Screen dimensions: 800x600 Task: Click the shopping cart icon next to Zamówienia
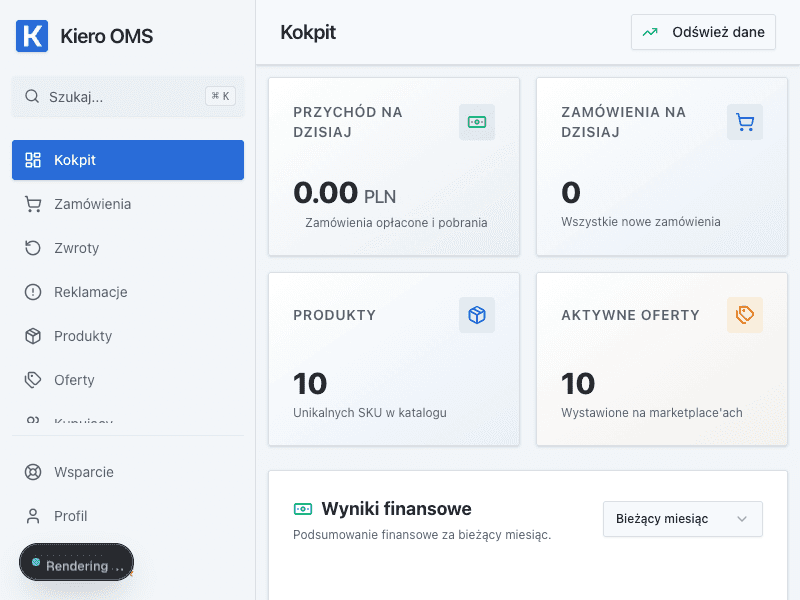click(x=33, y=204)
